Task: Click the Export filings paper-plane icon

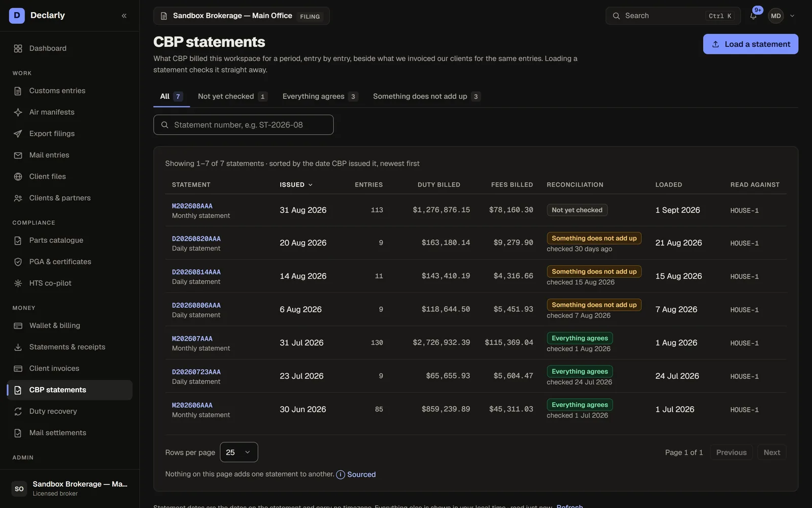Action: (x=18, y=134)
